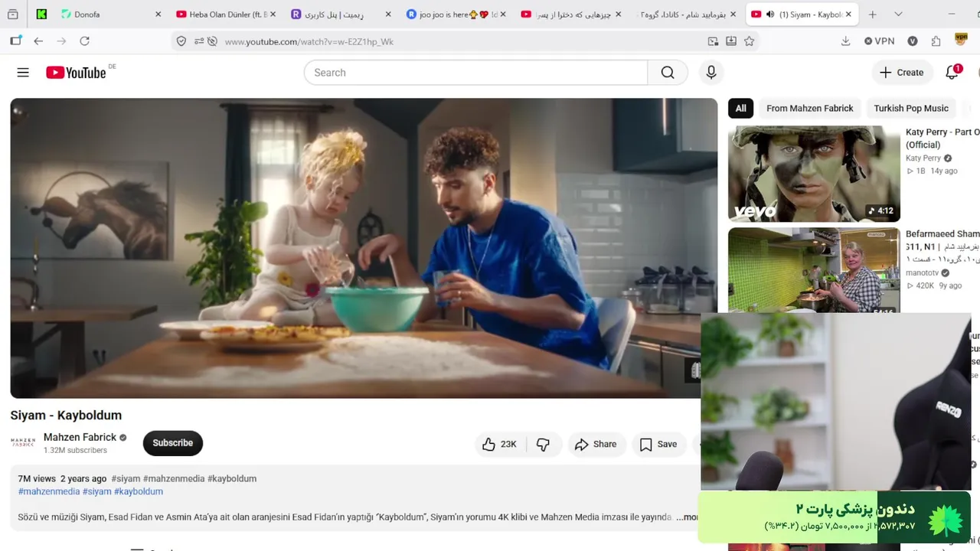The image size is (980, 551).
Task: Click the address bar URL
Action: coord(309,41)
